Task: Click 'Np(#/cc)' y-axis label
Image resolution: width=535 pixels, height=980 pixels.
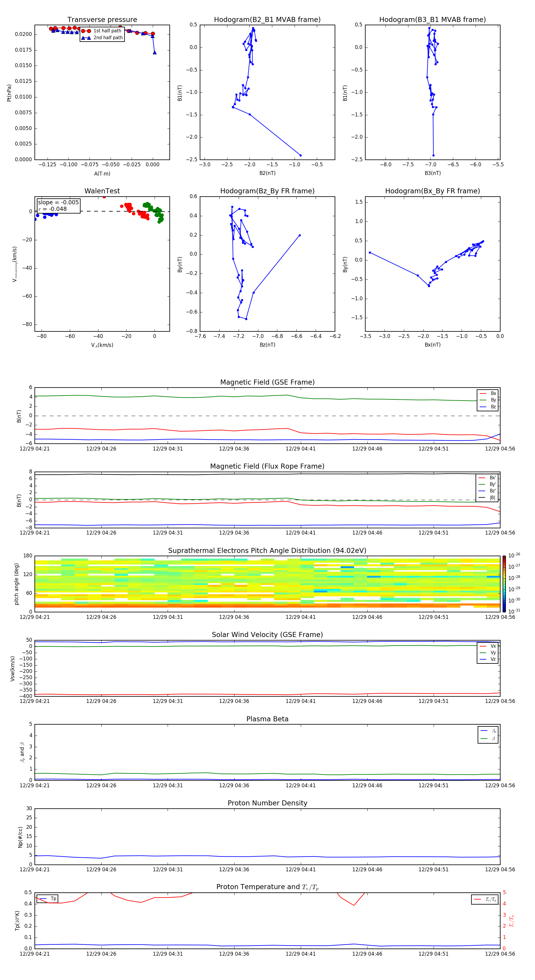Action: click(20, 837)
